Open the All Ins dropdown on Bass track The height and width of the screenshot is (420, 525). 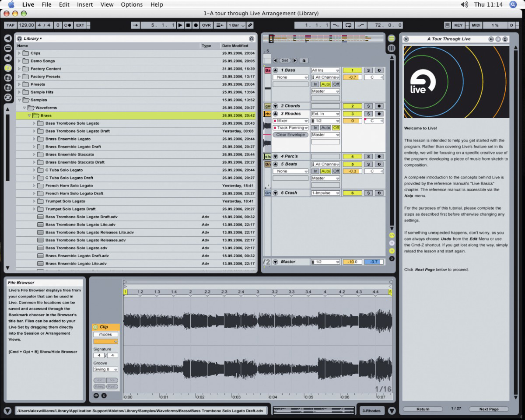tap(325, 70)
